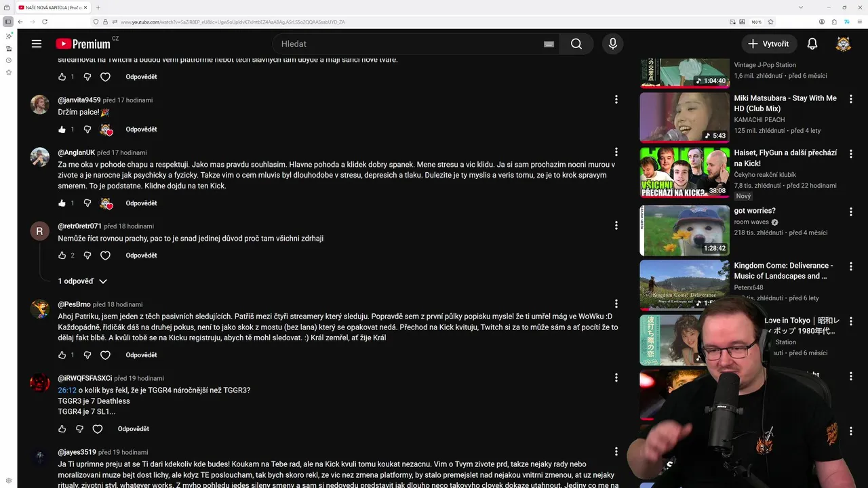Image resolution: width=868 pixels, height=488 pixels.
Task: Open bookmarks star in the sidebar
Action: click(9, 72)
